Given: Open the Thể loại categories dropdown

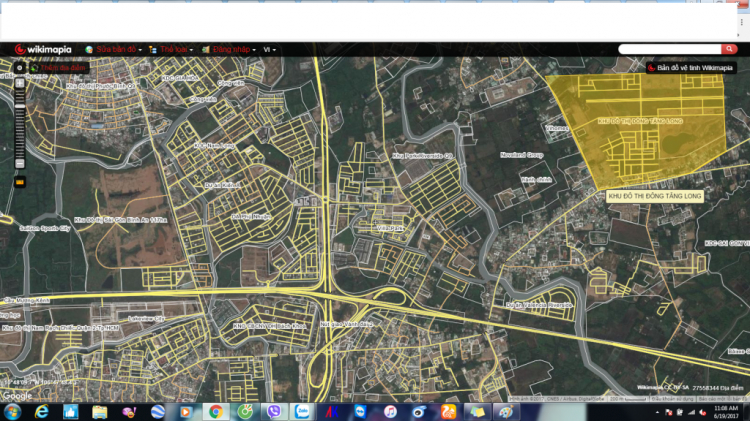Looking at the screenshot, I should (x=176, y=49).
